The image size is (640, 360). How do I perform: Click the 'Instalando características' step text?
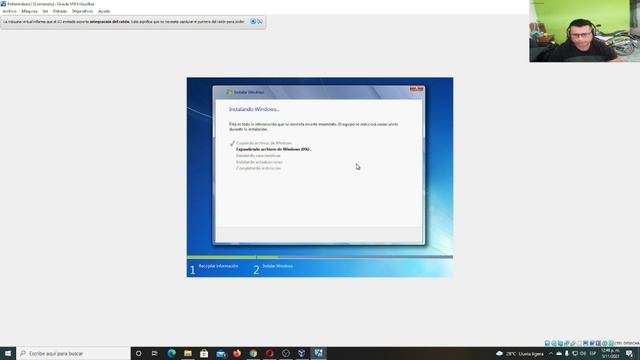258,156
